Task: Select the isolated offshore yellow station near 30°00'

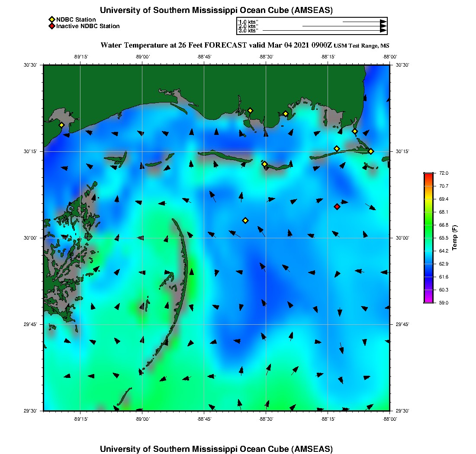Action: tap(245, 221)
